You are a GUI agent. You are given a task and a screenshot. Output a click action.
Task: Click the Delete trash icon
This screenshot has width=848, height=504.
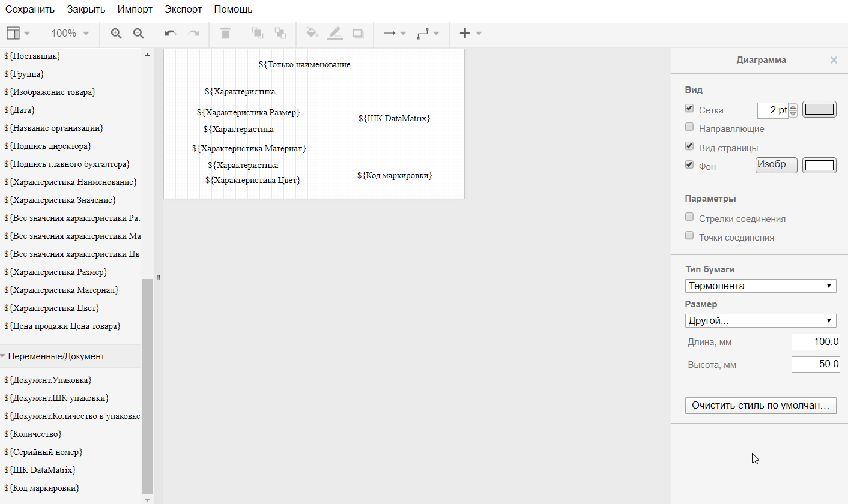(225, 34)
